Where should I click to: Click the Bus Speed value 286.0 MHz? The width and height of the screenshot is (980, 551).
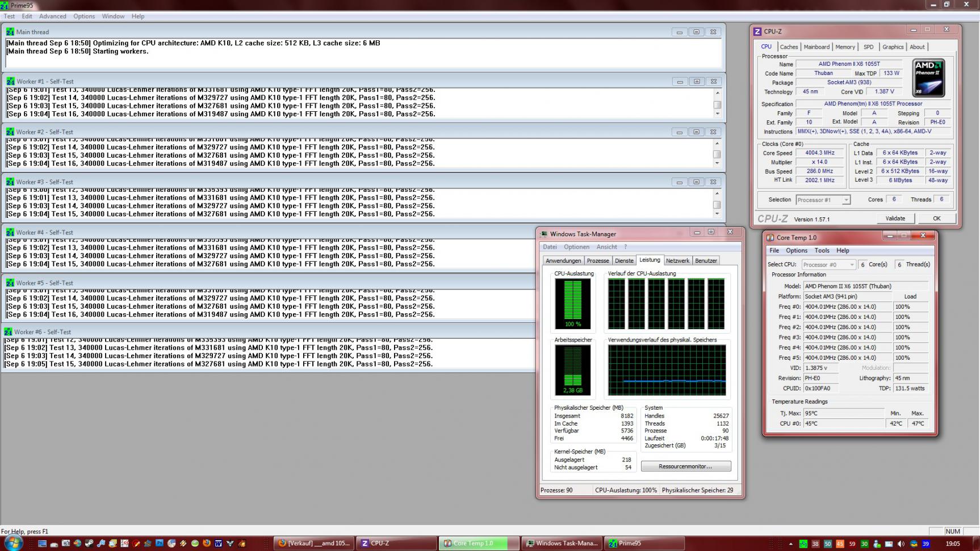(x=819, y=171)
